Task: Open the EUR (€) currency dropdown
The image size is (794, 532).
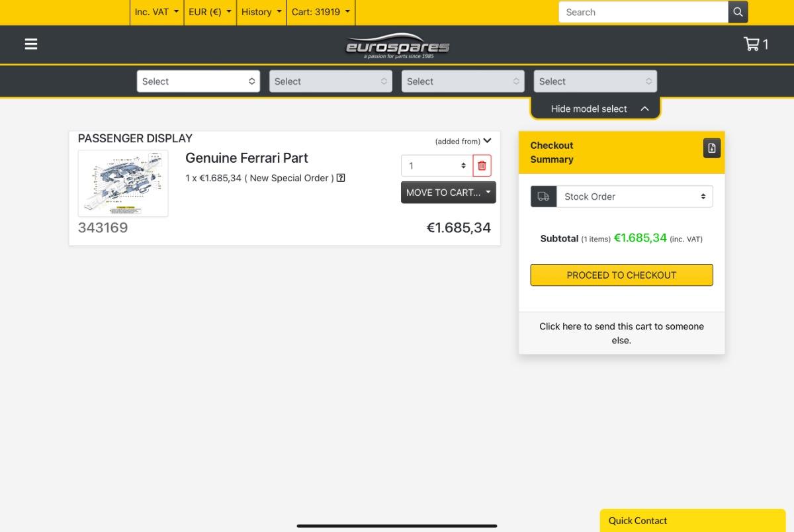Action: 210,12
